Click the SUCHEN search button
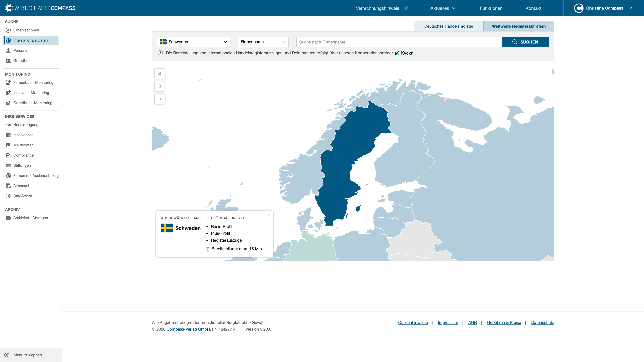The height and width of the screenshot is (362, 644). [x=525, y=42]
